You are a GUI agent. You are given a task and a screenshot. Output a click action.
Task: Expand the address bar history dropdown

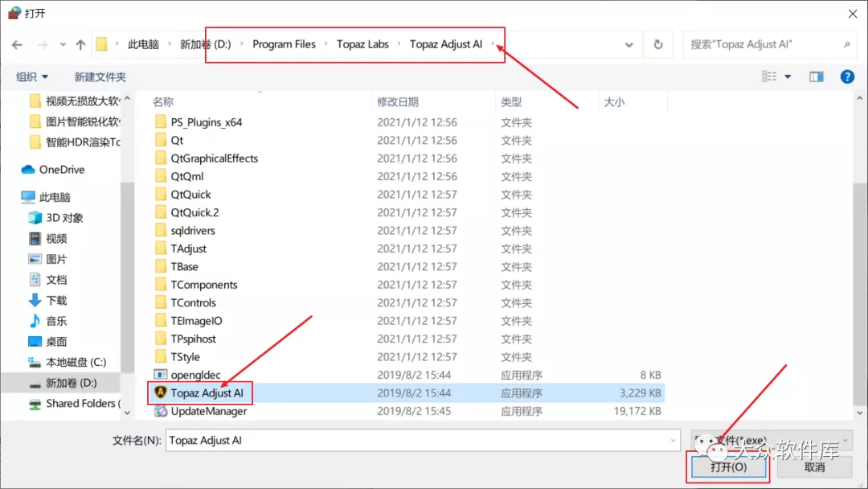point(629,45)
